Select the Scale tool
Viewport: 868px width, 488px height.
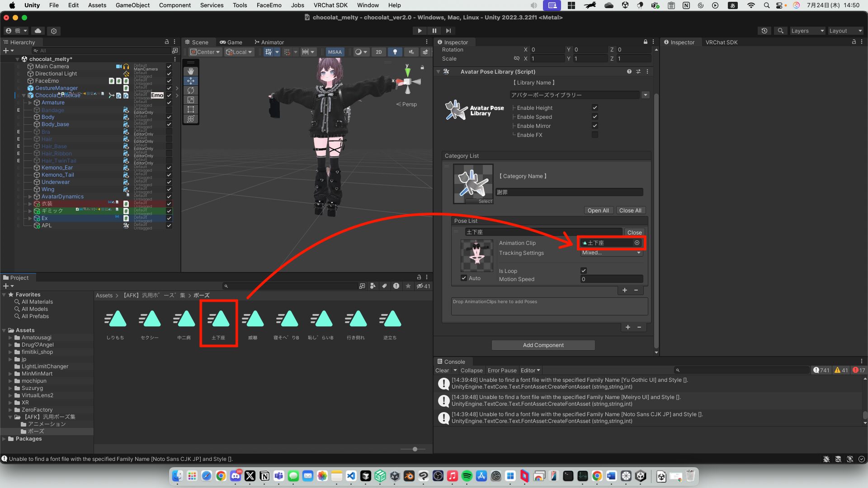coord(190,100)
